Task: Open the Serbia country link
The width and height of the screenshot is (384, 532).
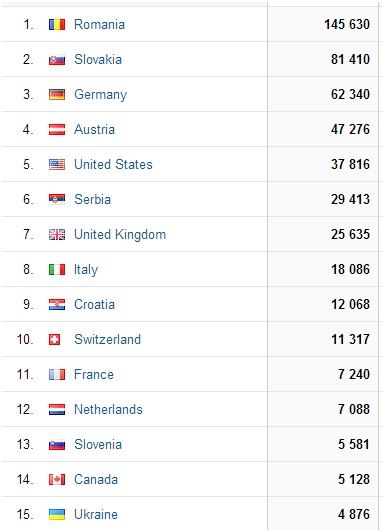Action: pyautogui.click(x=93, y=200)
